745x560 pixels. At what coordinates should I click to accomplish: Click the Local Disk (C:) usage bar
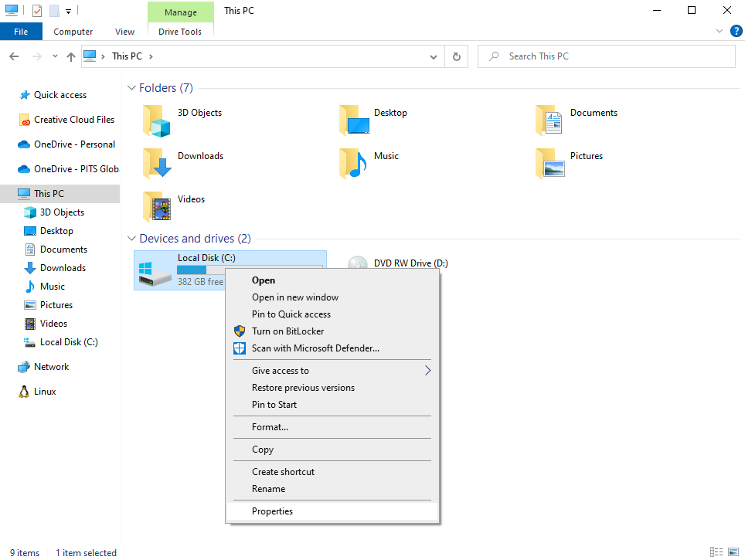pyautogui.click(x=250, y=270)
